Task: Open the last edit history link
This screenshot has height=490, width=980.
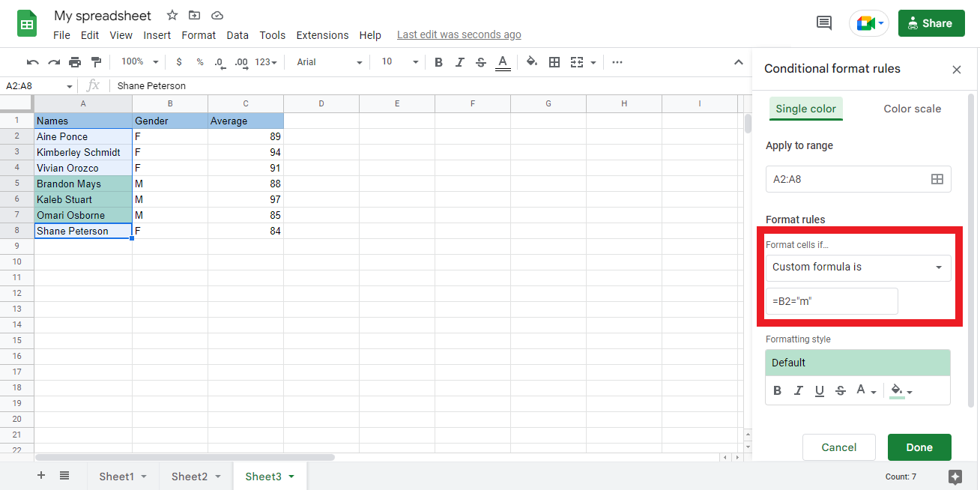Action: click(459, 34)
